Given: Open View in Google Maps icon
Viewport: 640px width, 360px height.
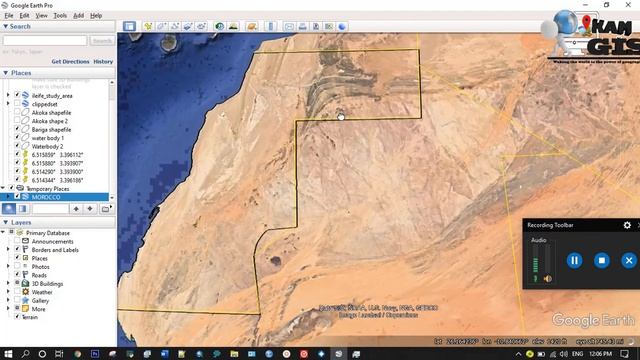Looking at the screenshot, I should pos(329,27).
